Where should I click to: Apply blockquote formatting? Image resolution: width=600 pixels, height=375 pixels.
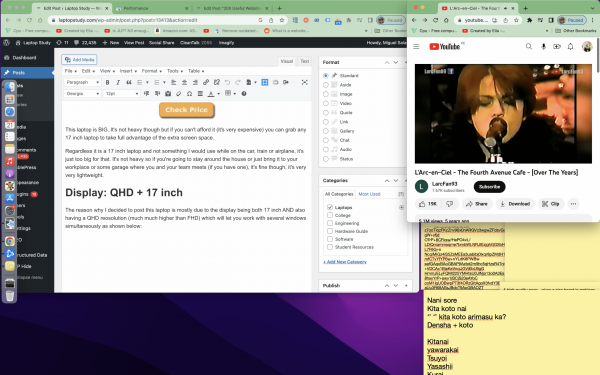coord(129,82)
